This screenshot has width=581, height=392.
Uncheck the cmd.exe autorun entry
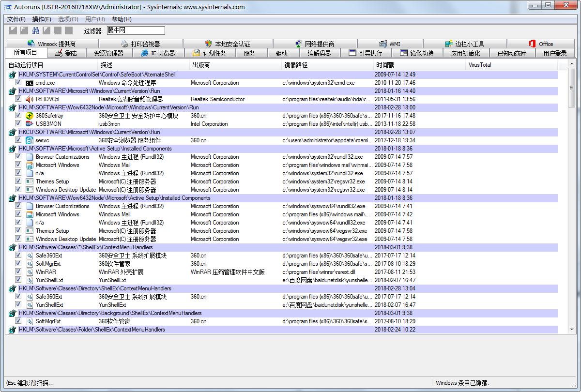(18, 83)
